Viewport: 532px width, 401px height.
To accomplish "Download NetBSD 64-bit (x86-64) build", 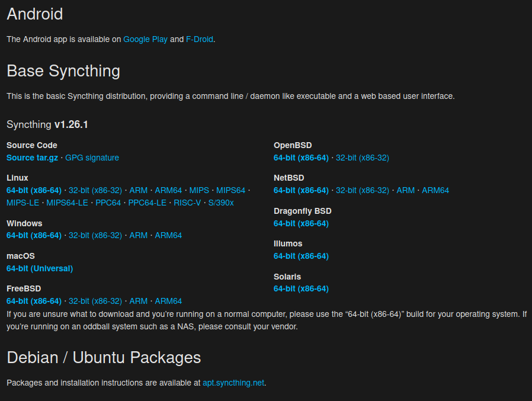I will coord(302,190).
